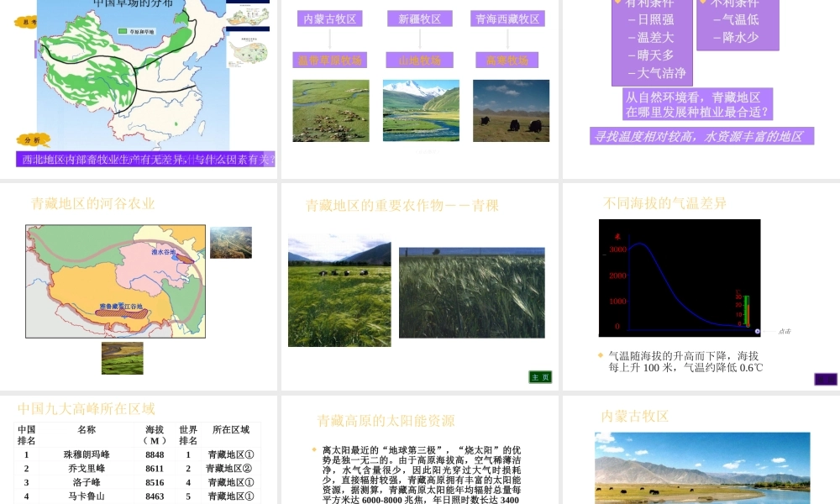Click the 湟水谷地 label on the map

(164, 252)
